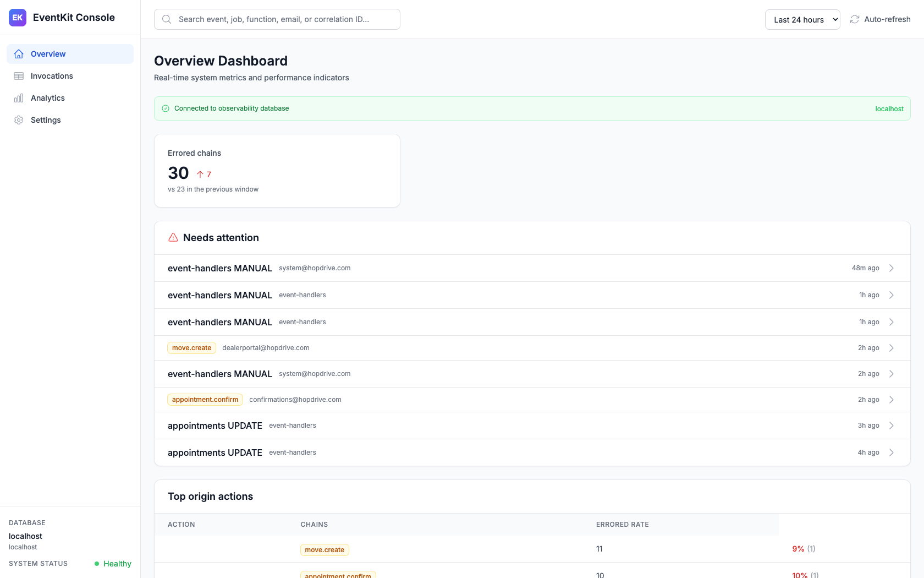The width and height of the screenshot is (924, 578).
Task: Open the Last 24 hours dropdown
Action: click(802, 19)
